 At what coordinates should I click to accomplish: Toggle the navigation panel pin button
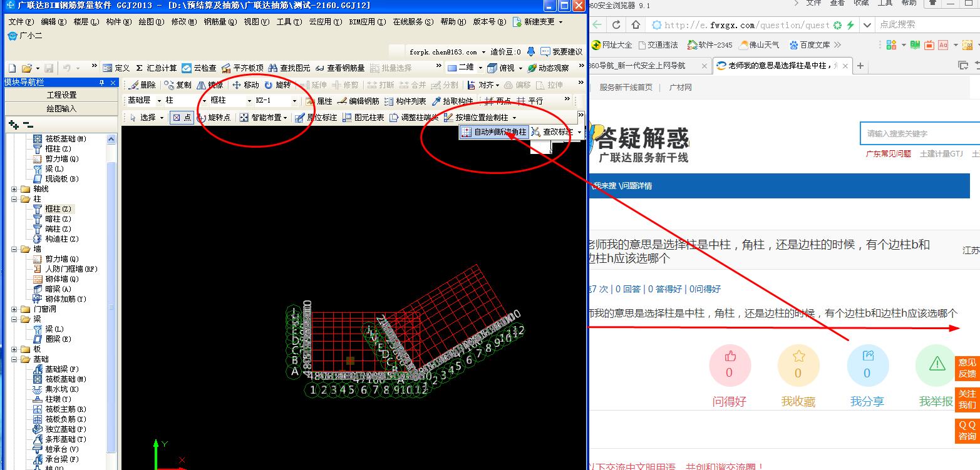tap(101, 83)
